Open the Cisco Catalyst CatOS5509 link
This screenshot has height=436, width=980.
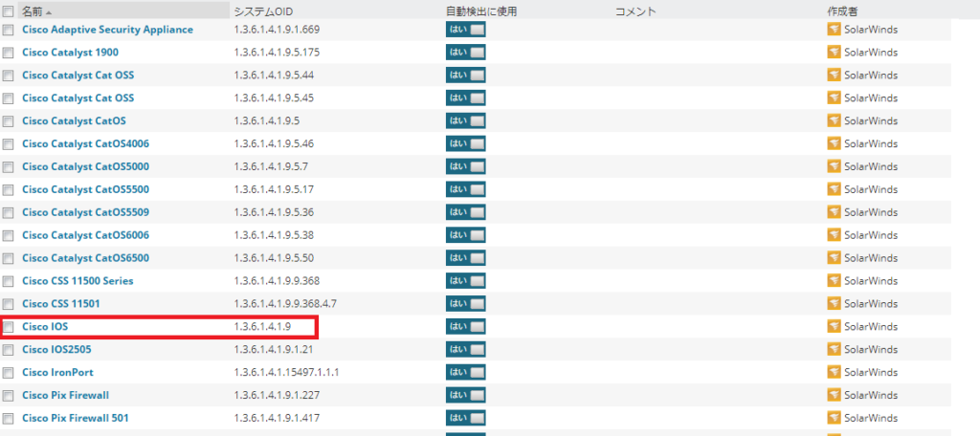[x=85, y=212]
